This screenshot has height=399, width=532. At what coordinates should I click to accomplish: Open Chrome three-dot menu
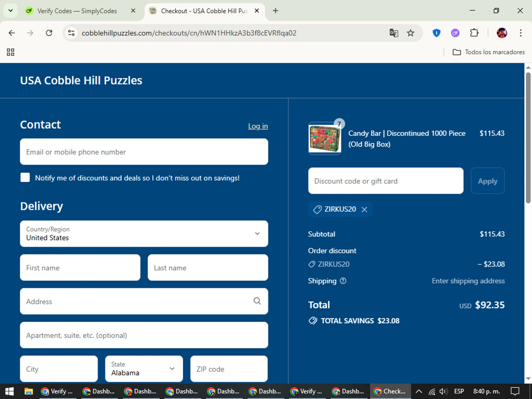[x=521, y=33]
